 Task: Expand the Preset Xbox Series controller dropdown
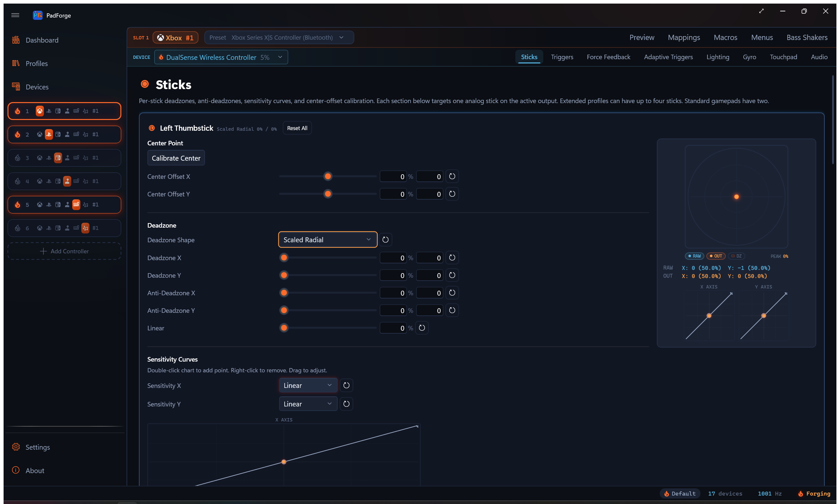coord(279,38)
